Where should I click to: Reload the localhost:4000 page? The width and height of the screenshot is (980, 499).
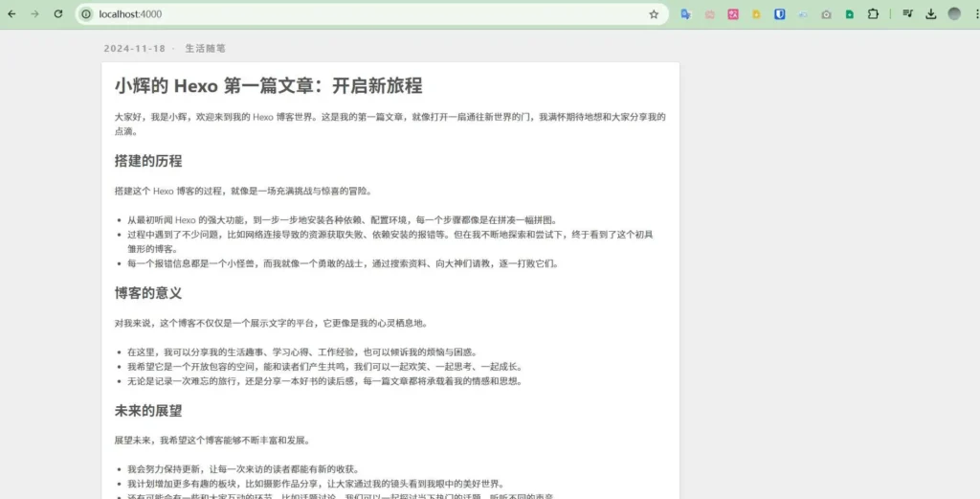(x=58, y=14)
